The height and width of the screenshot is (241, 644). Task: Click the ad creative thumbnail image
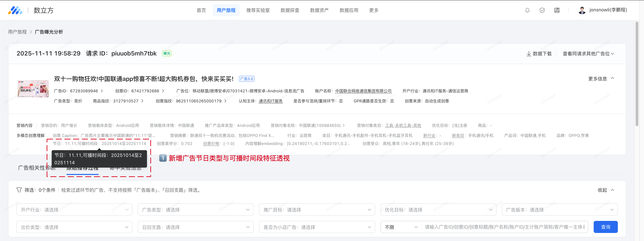33,89
